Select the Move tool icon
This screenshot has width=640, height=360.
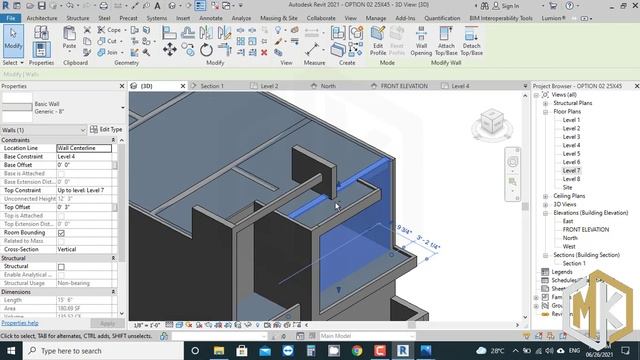170,50
